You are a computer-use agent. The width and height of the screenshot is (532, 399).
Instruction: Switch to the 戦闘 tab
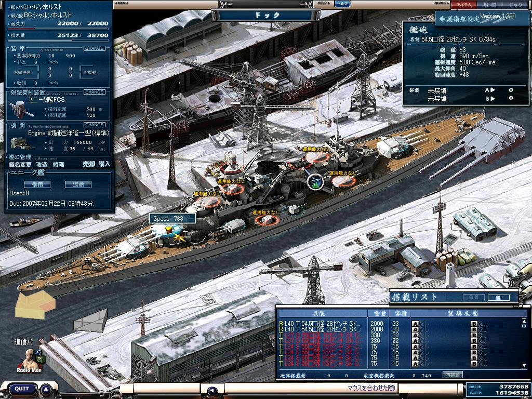(x=490, y=5)
